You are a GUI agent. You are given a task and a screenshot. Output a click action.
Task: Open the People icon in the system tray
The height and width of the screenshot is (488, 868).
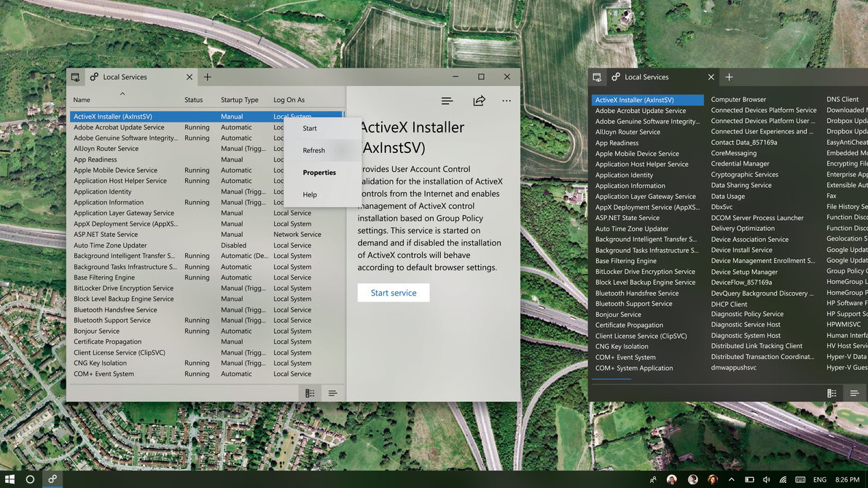pyautogui.click(x=653, y=480)
